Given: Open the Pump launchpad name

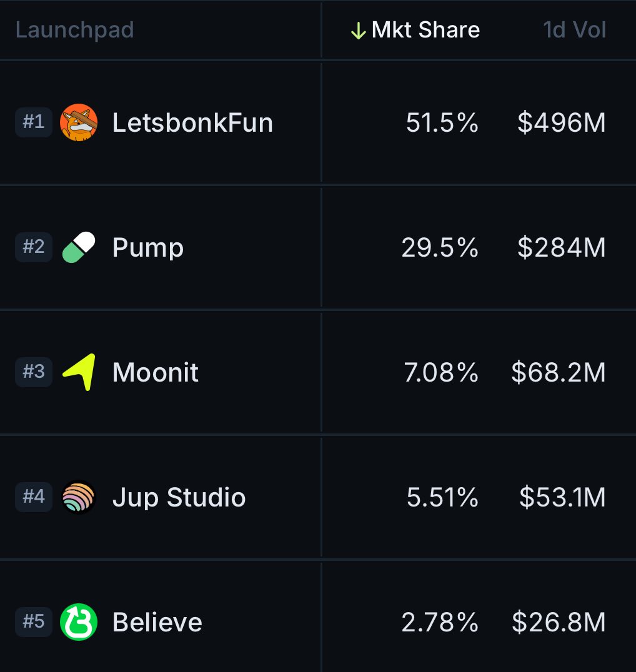Looking at the screenshot, I should pyautogui.click(x=148, y=248).
